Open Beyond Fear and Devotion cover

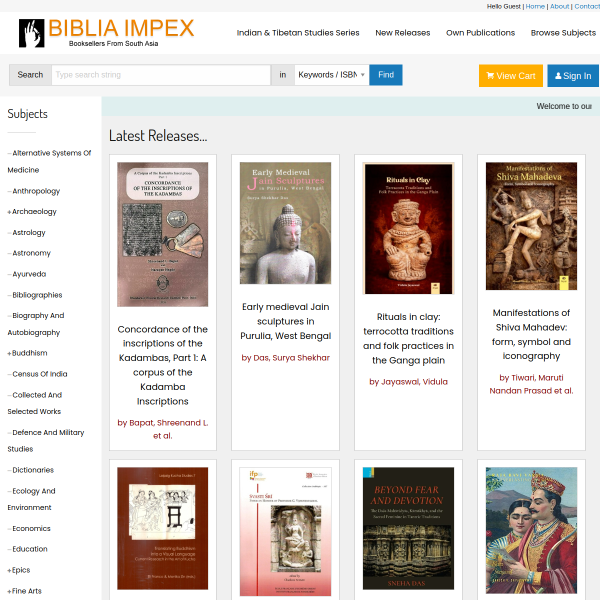408,528
